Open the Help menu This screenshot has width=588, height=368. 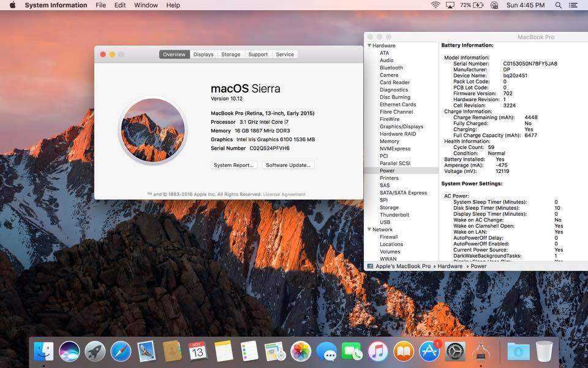click(173, 6)
